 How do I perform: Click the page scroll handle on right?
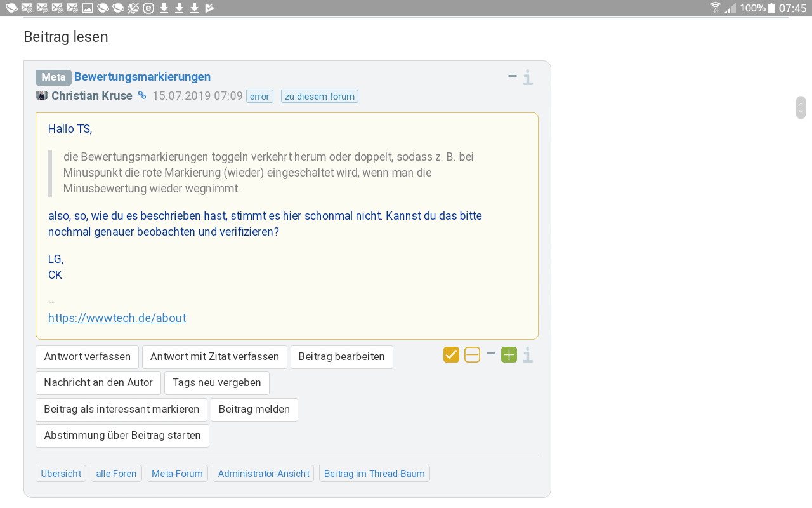(801, 107)
